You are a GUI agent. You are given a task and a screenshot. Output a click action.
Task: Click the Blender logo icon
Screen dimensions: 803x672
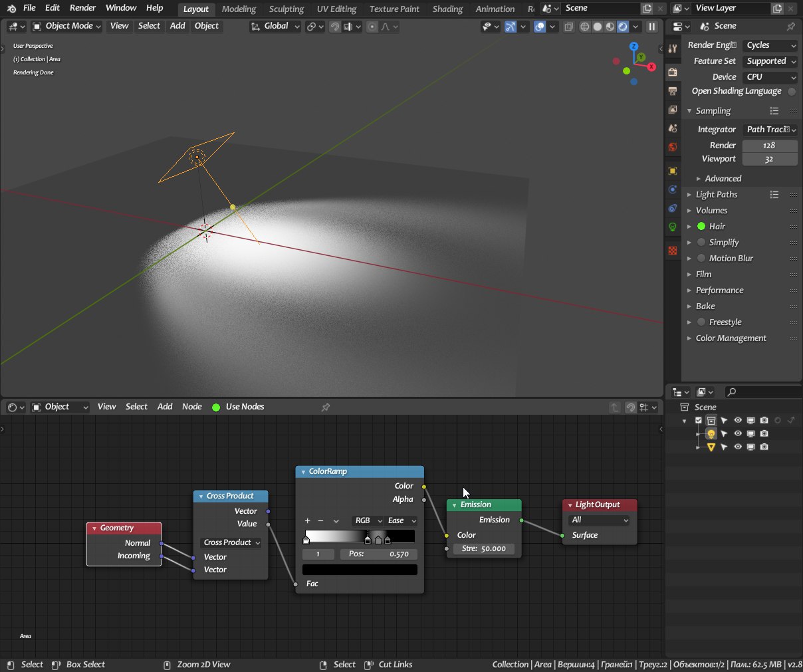point(11,8)
